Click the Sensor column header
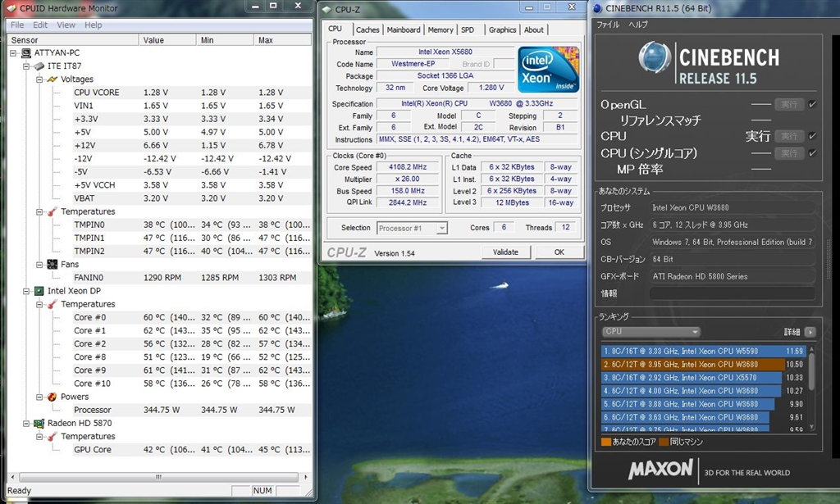 coord(73,40)
